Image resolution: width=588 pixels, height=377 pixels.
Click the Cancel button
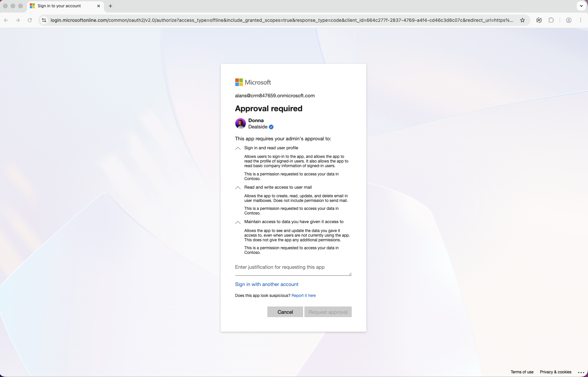285,312
